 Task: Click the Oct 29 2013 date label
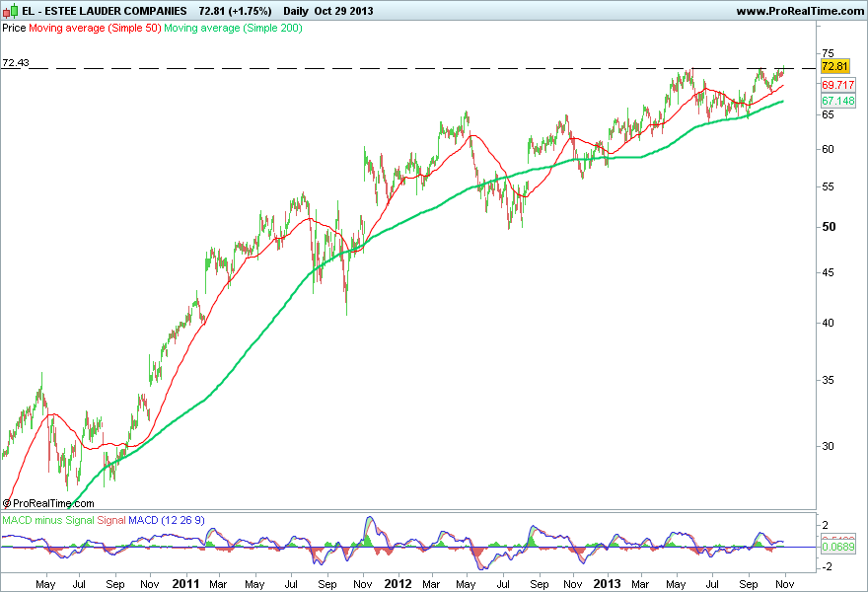(x=344, y=11)
